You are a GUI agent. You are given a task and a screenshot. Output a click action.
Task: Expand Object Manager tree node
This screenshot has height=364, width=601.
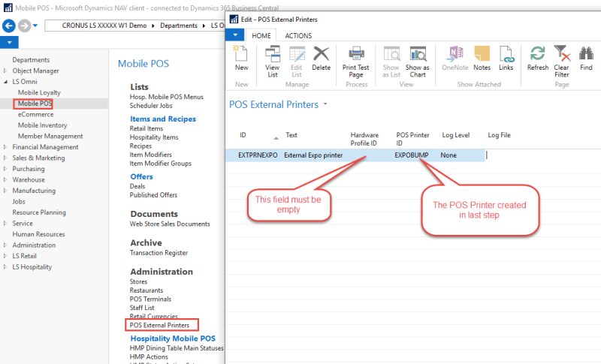pyautogui.click(x=5, y=71)
